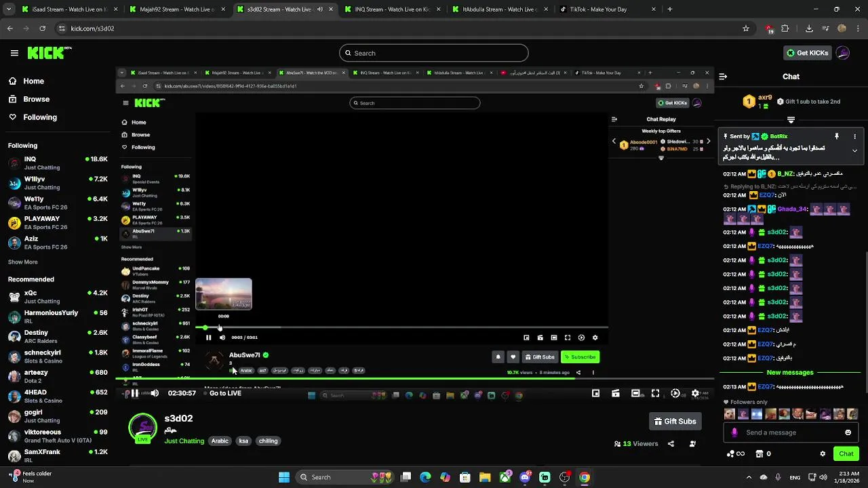Expand the gift leaderboard below axr9
The image size is (868, 488).
click(x=791, y=120)
